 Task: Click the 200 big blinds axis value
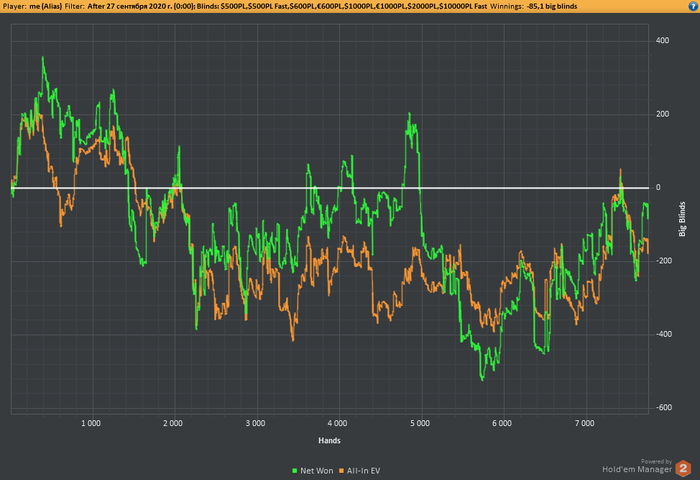pyautogui.click(x=662, y=114)
